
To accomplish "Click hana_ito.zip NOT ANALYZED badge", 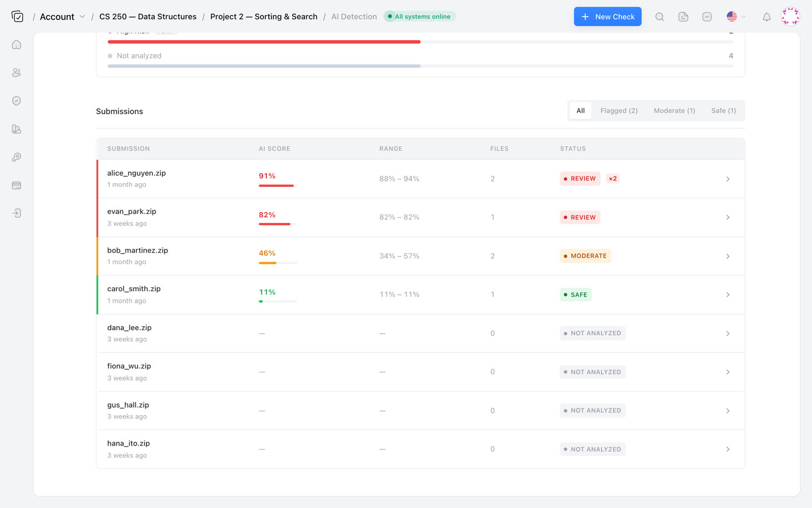I will click(x=592, y=449).
